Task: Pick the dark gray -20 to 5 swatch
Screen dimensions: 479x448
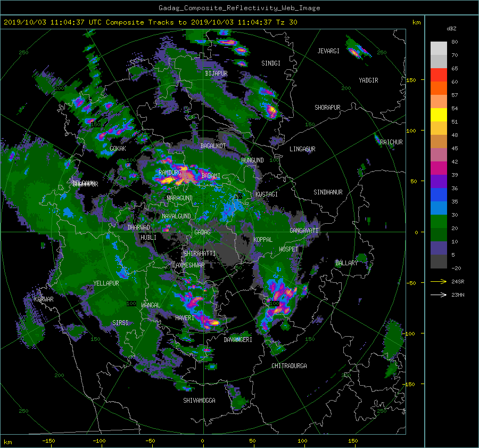Action: tap(439, 262)
